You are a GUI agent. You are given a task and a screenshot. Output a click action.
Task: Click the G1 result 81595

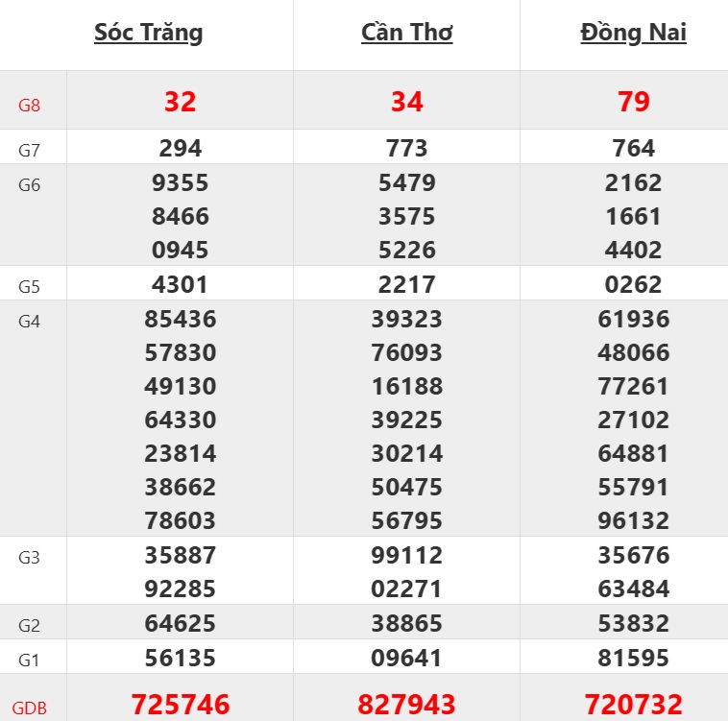tap(634, 659)
